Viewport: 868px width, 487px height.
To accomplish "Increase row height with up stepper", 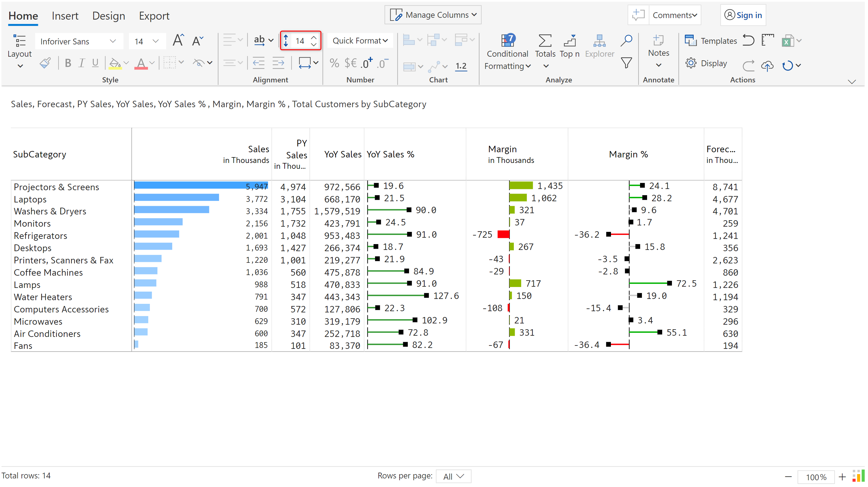I will (314, 37).
